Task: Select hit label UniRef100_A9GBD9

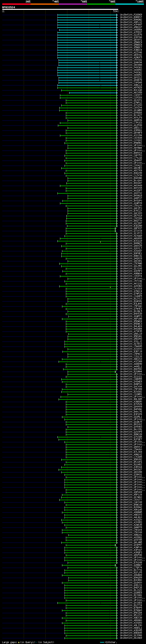Action: tap(131, 575)
